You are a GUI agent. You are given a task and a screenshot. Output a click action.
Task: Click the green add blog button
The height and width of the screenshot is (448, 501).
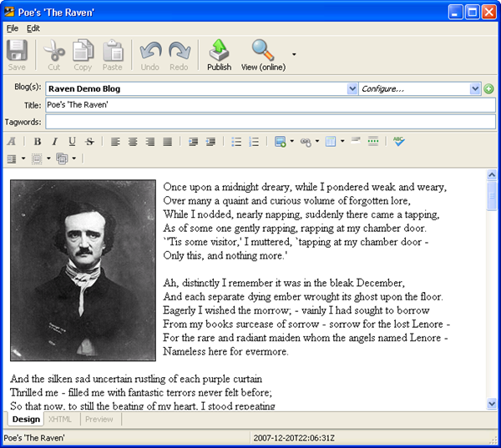tap(488, 88)
